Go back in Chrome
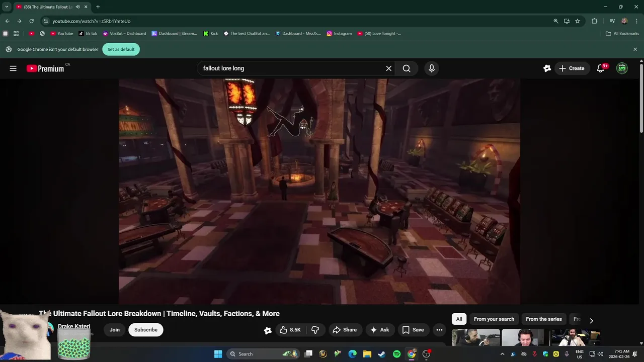Image resolution: width=644 pixels, height=362 pixels. pos(7,21)
